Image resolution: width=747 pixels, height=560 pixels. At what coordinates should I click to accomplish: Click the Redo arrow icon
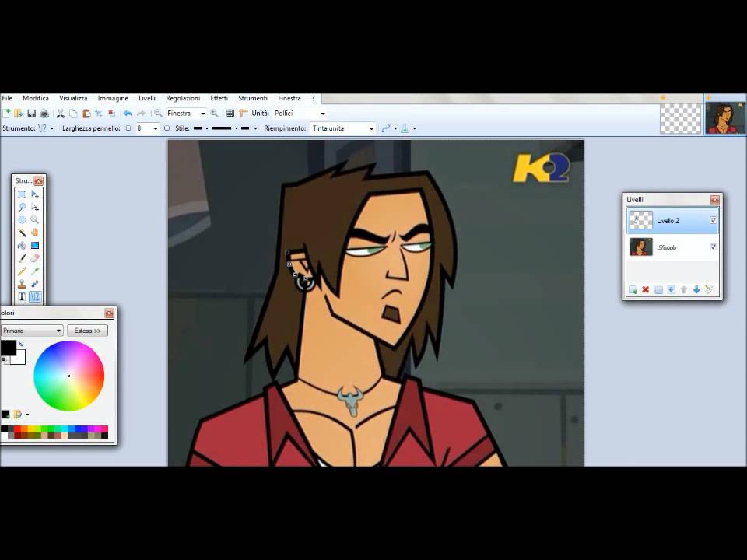click(141, 114)
